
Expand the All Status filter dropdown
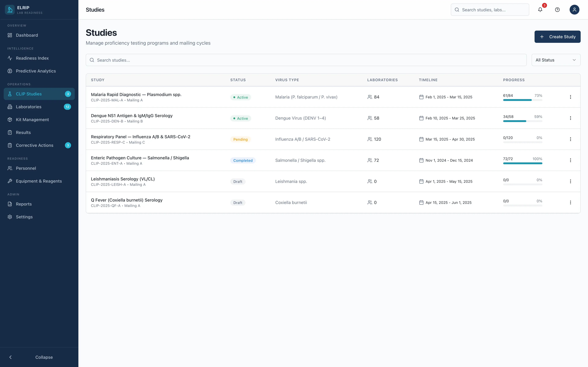coord(556,60)
